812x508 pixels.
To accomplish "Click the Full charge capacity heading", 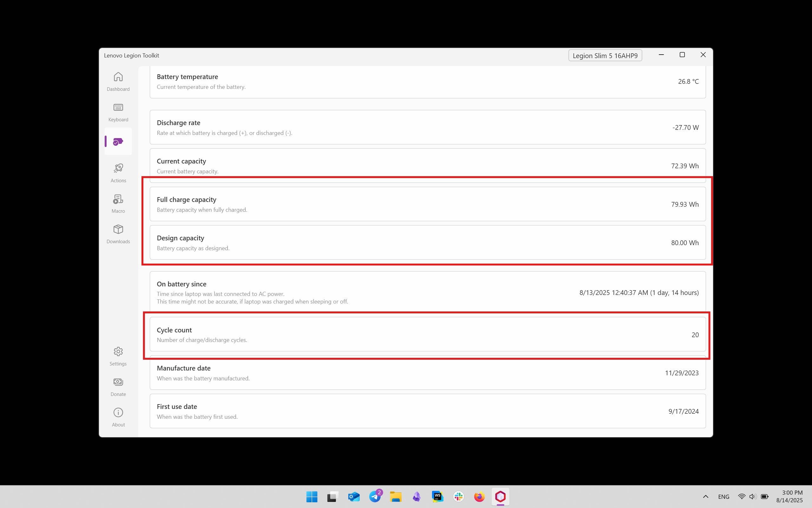I will pyautogui.click(x=186, y=200).
